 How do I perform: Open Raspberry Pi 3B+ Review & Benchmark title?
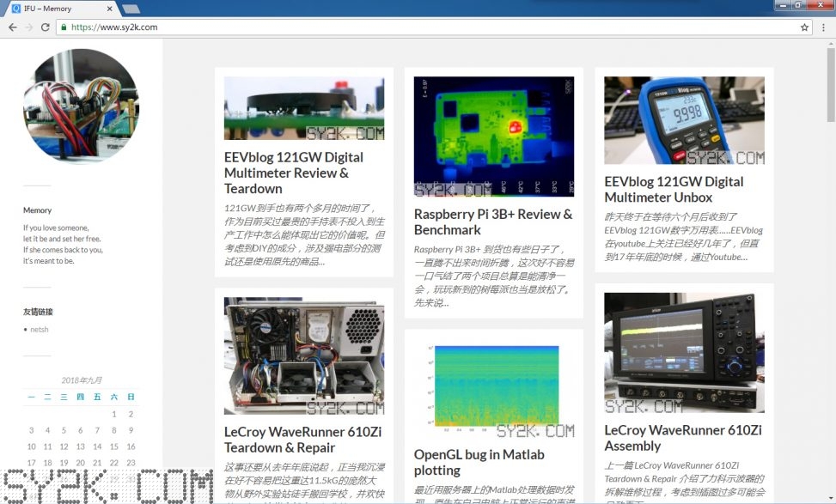pos(493,222)
